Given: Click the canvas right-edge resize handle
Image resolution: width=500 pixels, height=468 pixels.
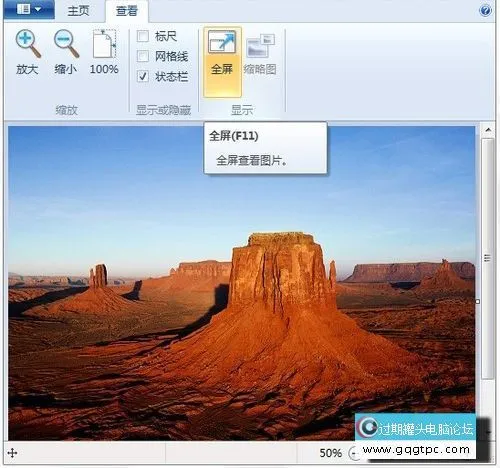Looking at the screenshot, I should coord(478,301).
